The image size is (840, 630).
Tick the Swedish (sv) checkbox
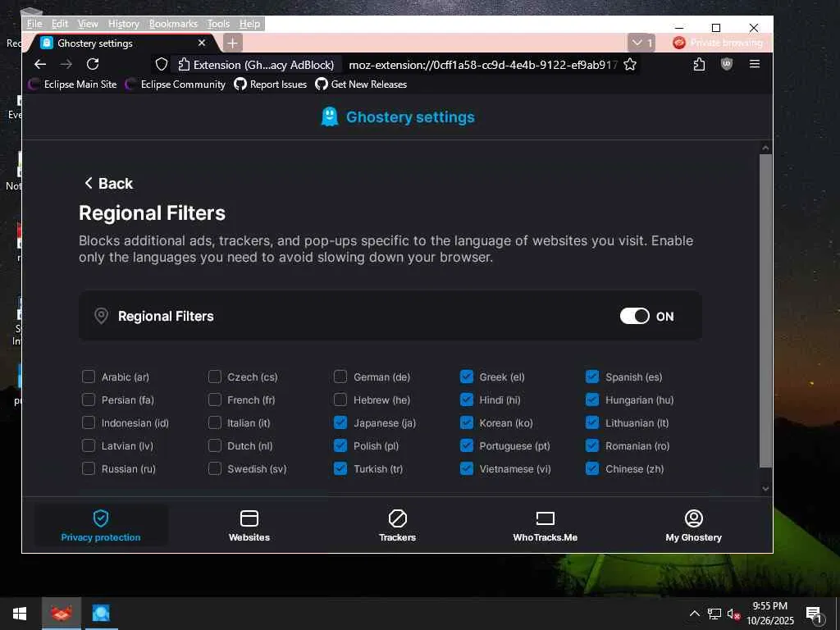214,468
